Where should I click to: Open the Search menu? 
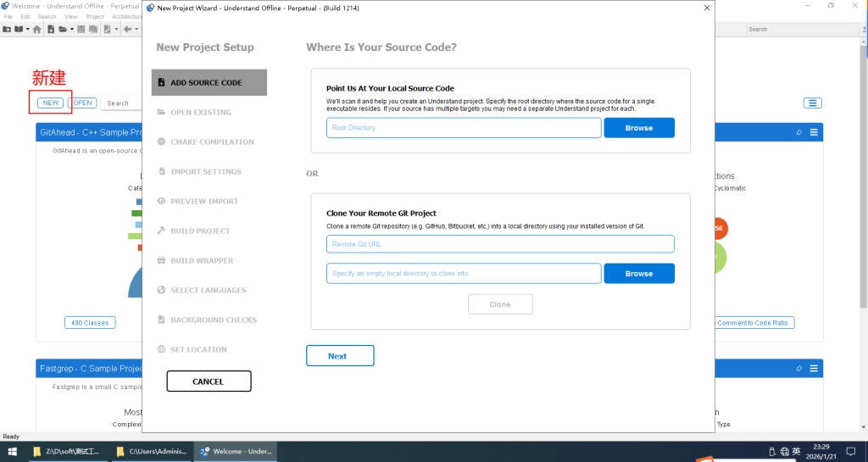[x=47, y=17]
